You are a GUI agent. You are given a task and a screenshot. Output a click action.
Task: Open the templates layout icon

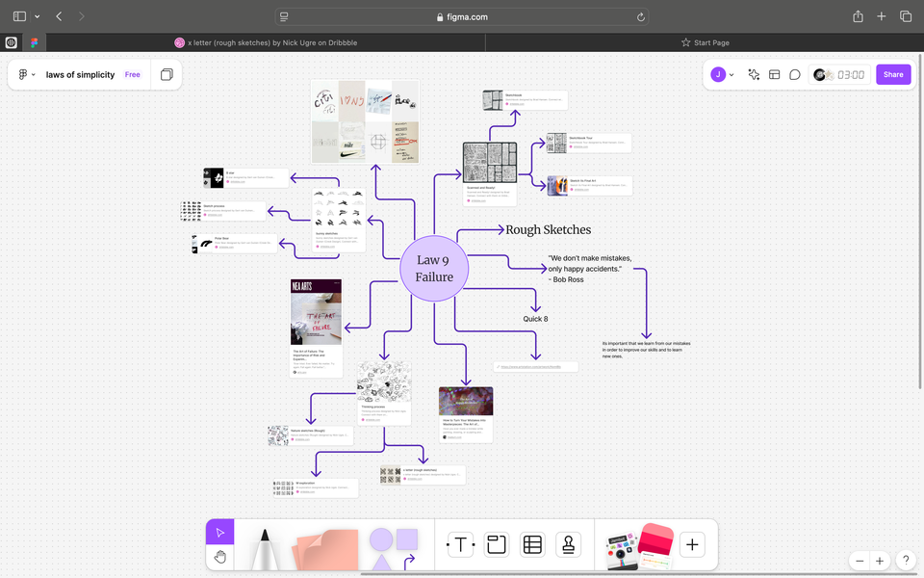774,74
